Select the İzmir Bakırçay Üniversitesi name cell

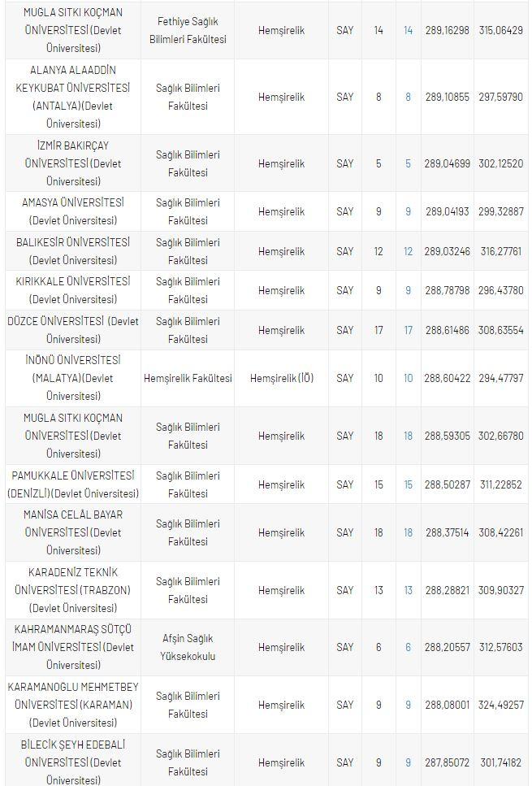(x=72, y=163)
